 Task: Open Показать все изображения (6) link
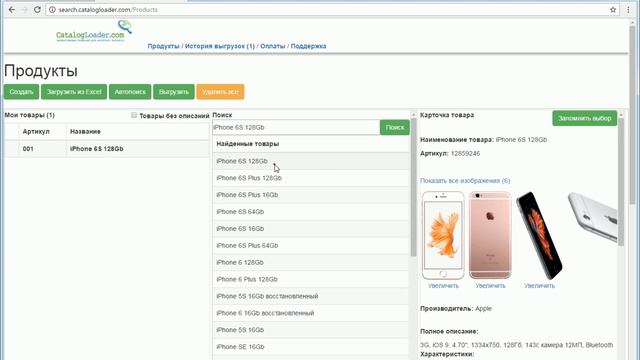point(465,180)
